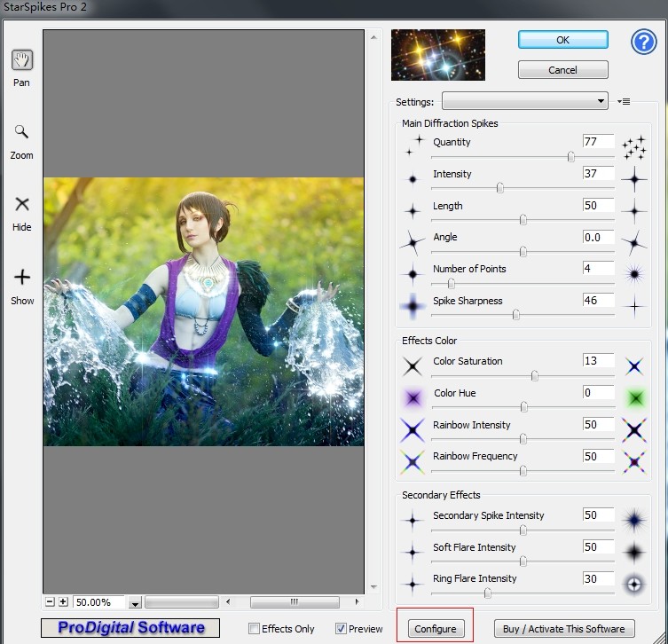Click the preview scroll up arrow
Screen dimensions: 668x644
click(373, 37)
